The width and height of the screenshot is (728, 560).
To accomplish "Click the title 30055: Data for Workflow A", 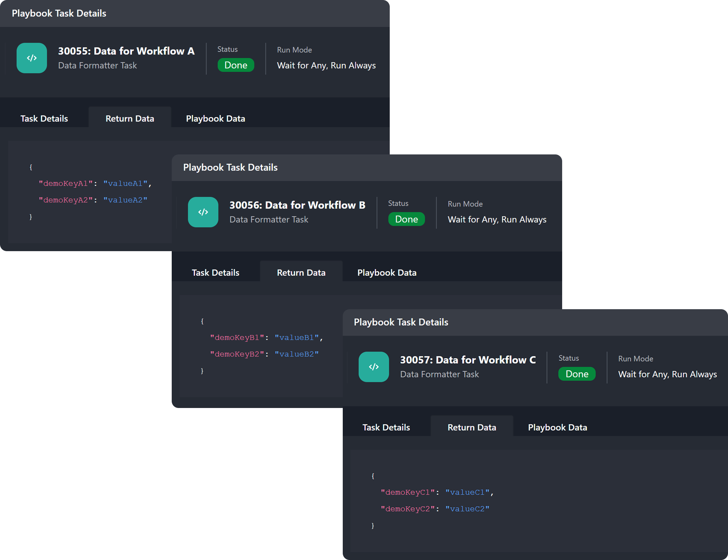I will pos(126,51).
